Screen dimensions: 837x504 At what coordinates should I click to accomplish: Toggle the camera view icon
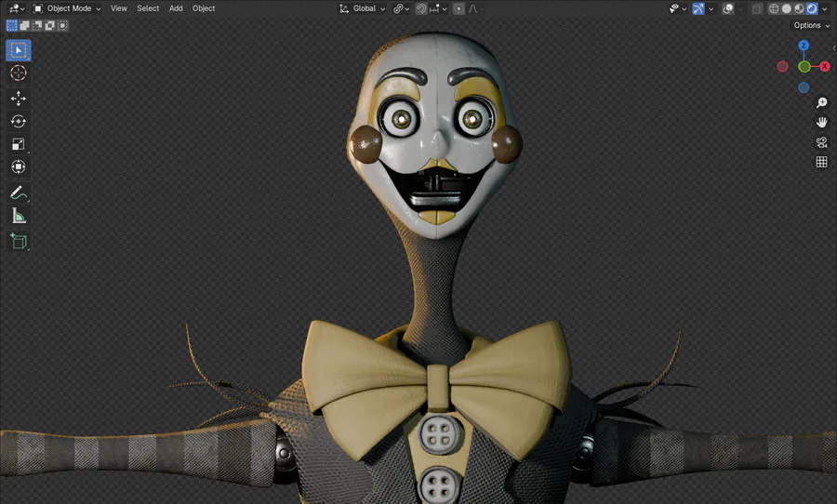pos(821,142)
